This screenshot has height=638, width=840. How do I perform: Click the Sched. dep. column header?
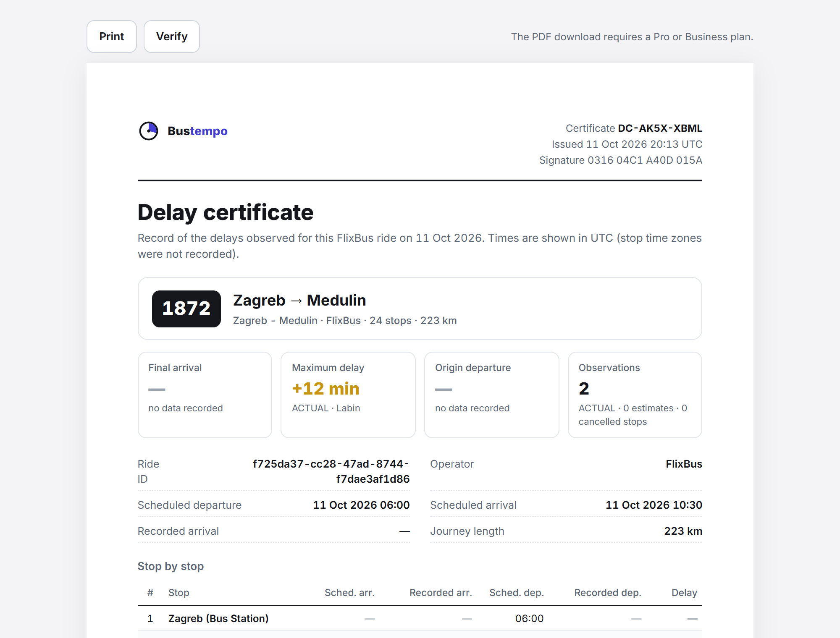click(517, 593)
